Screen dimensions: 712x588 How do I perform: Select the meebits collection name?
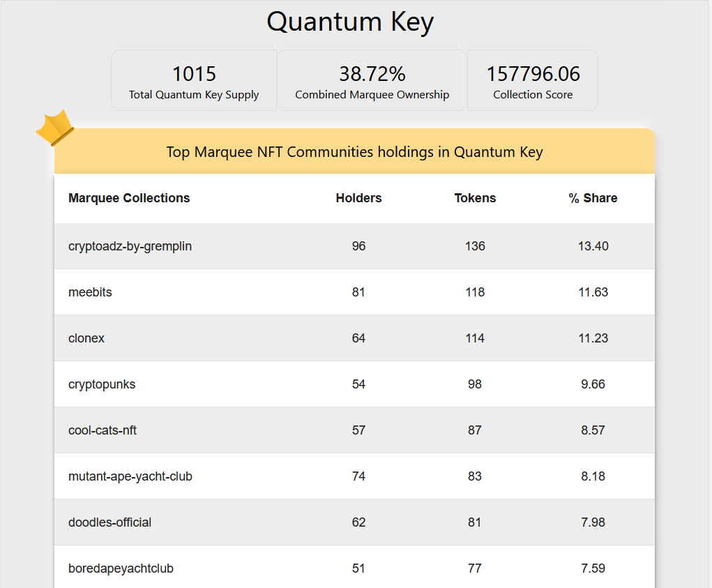90,292
